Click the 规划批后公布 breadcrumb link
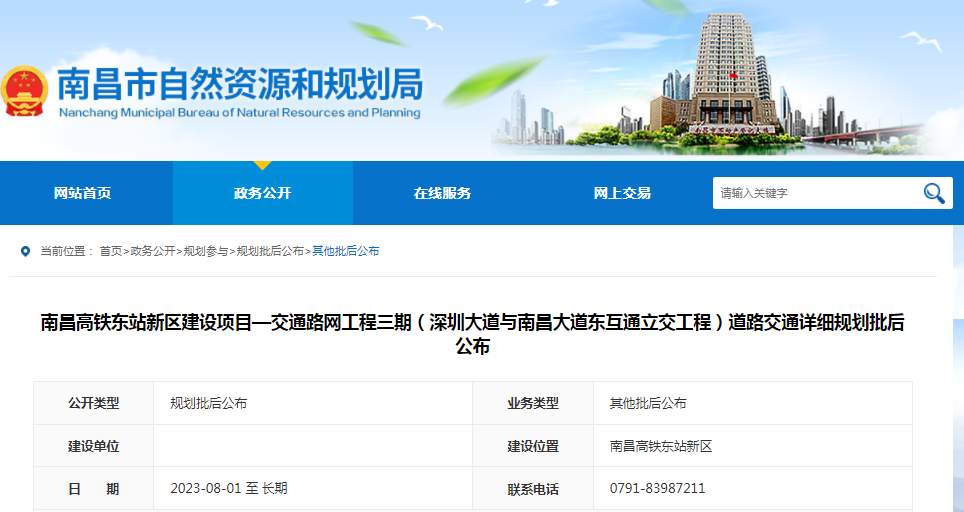Image resolution: width=964 pixels, height=512 pixels. click(x=270, y=251)
